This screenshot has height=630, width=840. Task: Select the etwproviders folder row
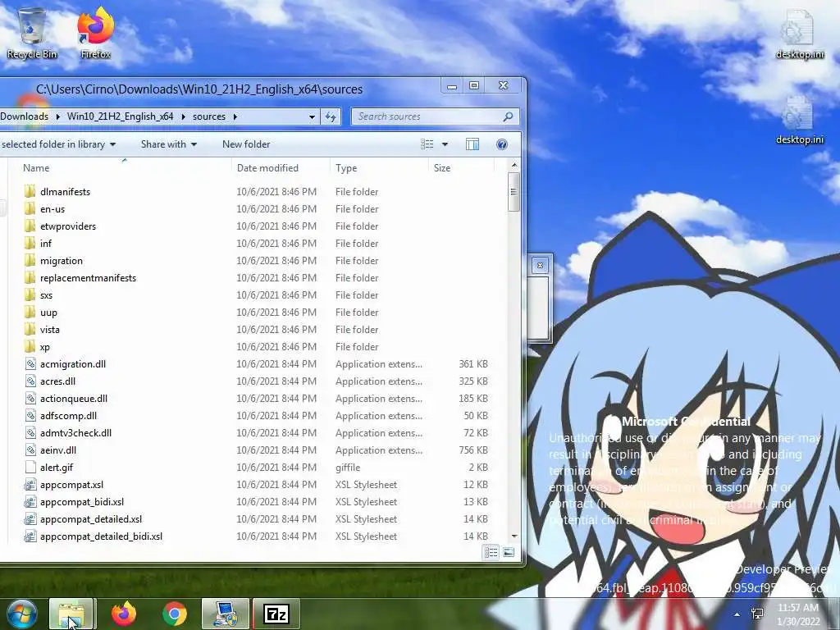[256, 226]
